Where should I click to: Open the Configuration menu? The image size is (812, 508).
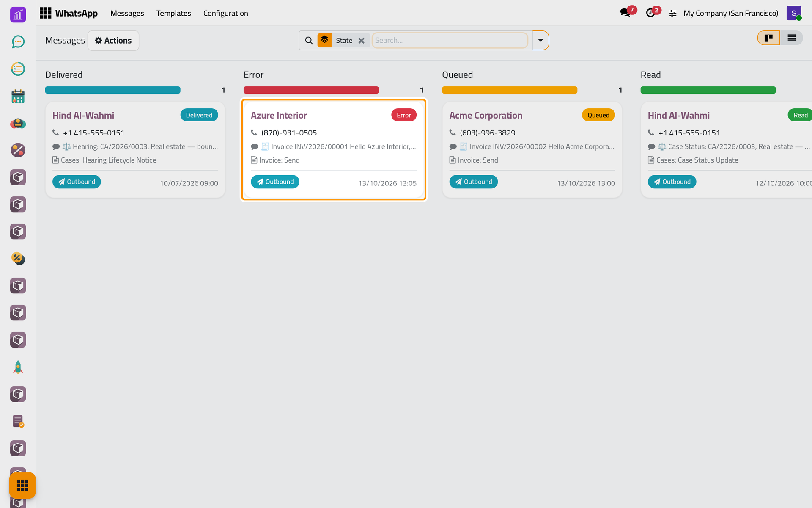(226, 13)
